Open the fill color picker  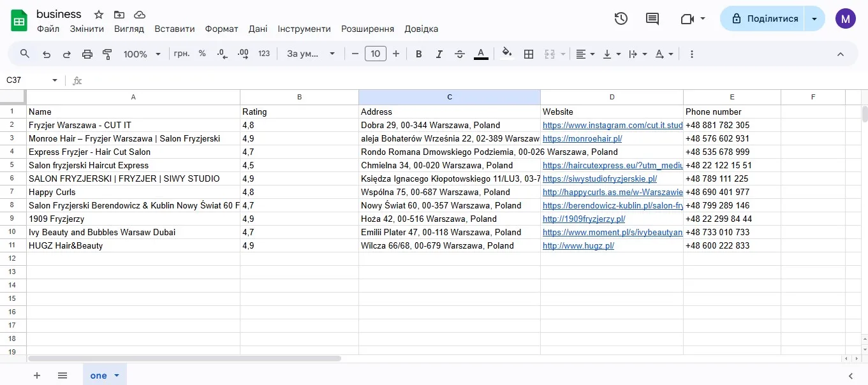[507, 54]
